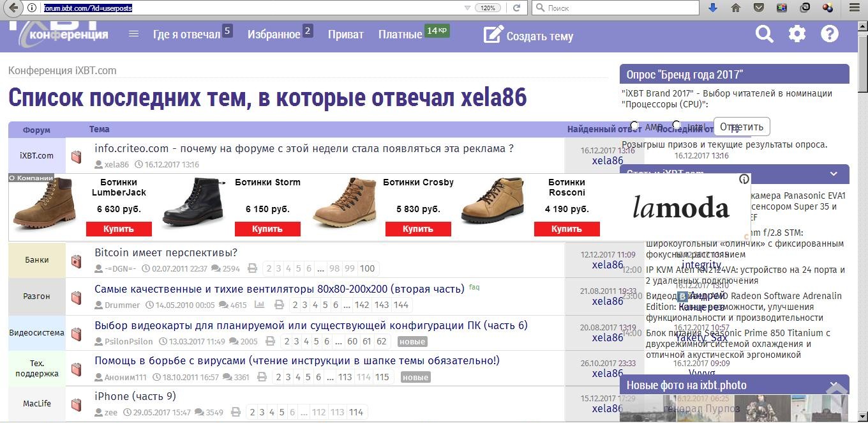
Task: Open forum search magnifier icon
Action: coord(765,34)
